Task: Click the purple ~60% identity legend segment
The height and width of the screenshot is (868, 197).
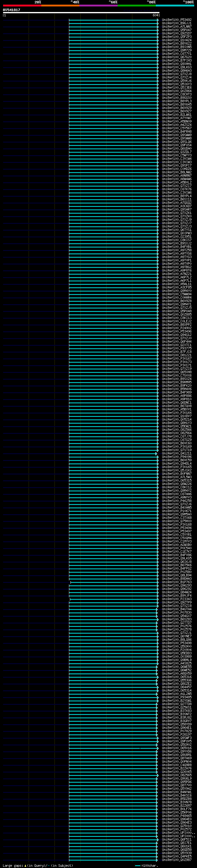Action: coord(98,6)
